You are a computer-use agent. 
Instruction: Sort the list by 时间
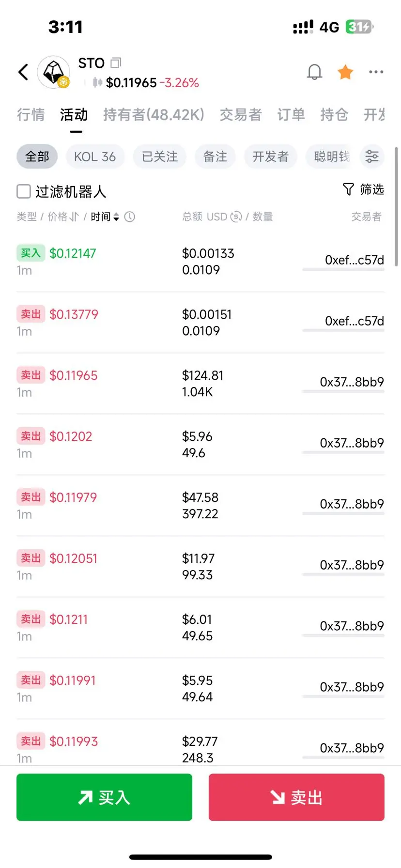tap(105, 217)
